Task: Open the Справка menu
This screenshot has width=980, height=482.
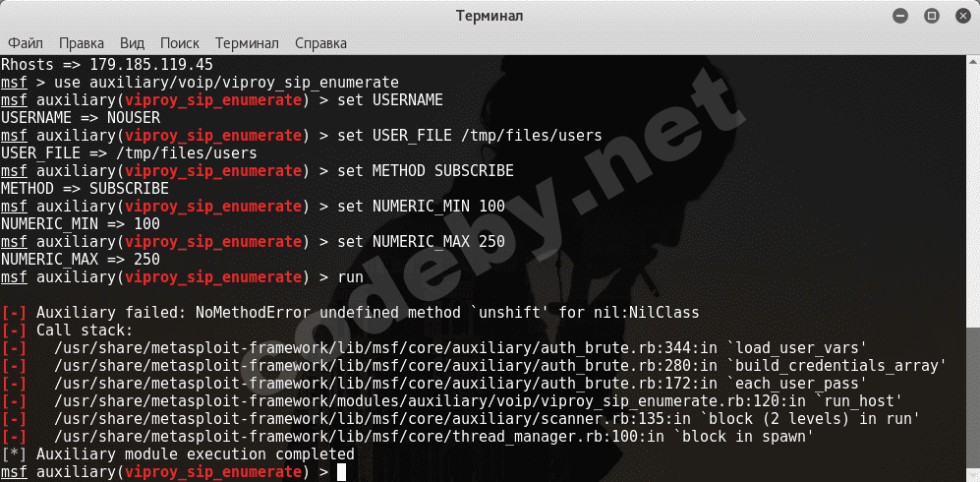Action: (x=320, y=43)
